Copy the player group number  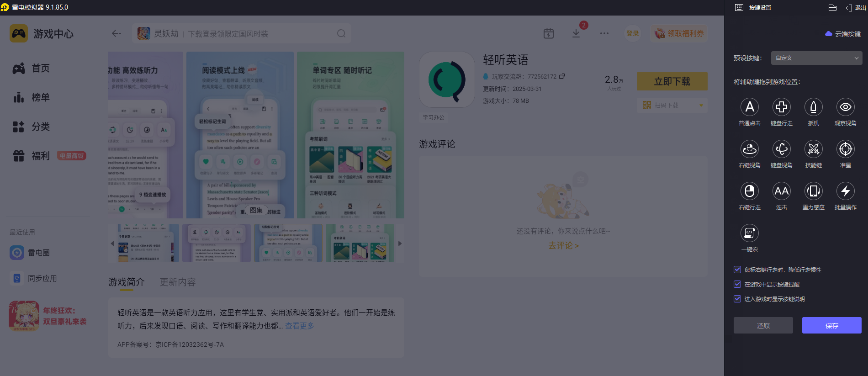(562, 76)
